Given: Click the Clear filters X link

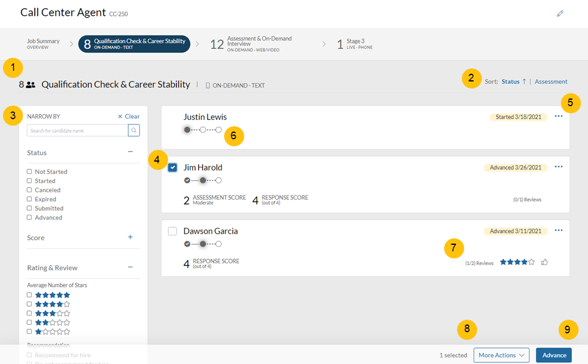Looking at the screenshot, I should pos(129,117).
